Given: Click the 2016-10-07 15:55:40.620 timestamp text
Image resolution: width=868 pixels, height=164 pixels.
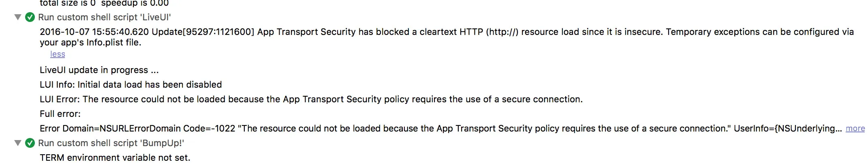Looking at the screenshot, I should tap(94, 32).
